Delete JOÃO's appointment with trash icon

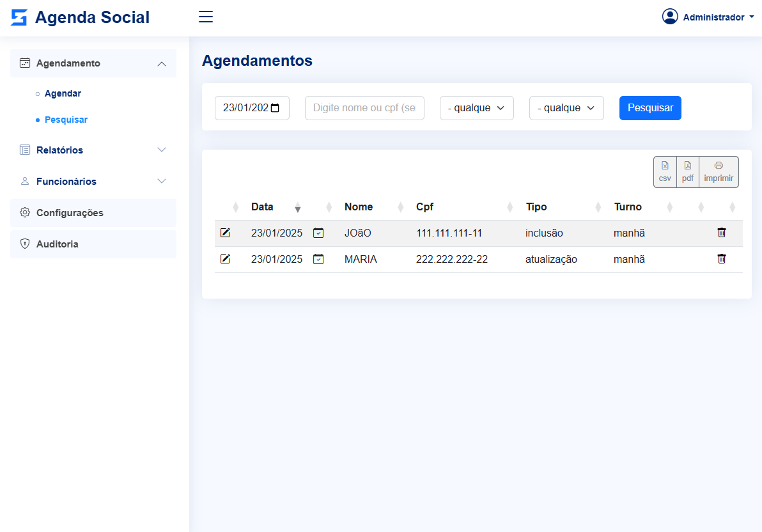722,233
